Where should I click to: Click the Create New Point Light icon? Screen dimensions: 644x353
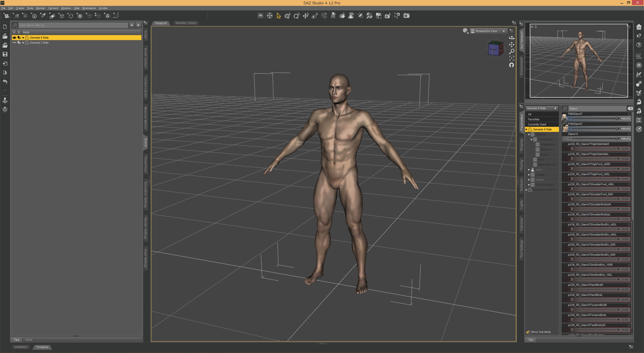tap(25, 16)
